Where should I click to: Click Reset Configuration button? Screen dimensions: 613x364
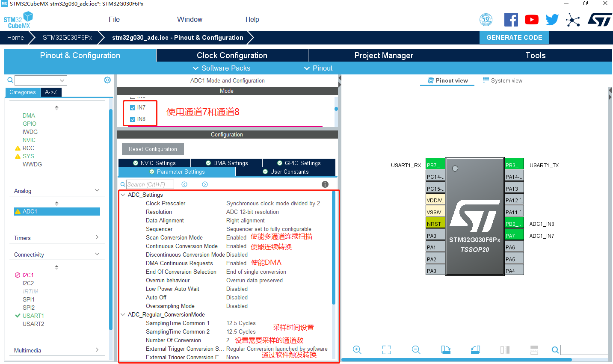tap(153, 149)
